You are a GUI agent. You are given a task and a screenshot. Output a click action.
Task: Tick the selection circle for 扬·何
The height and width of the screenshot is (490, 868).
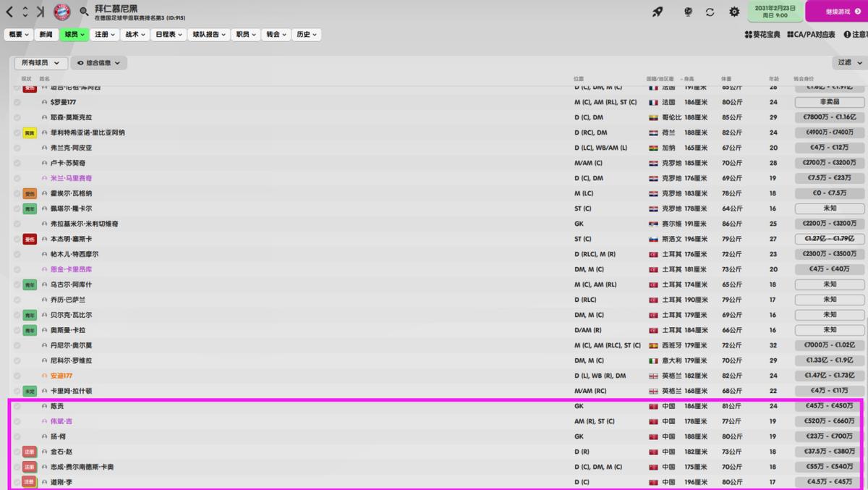click(x=17, y=436)
